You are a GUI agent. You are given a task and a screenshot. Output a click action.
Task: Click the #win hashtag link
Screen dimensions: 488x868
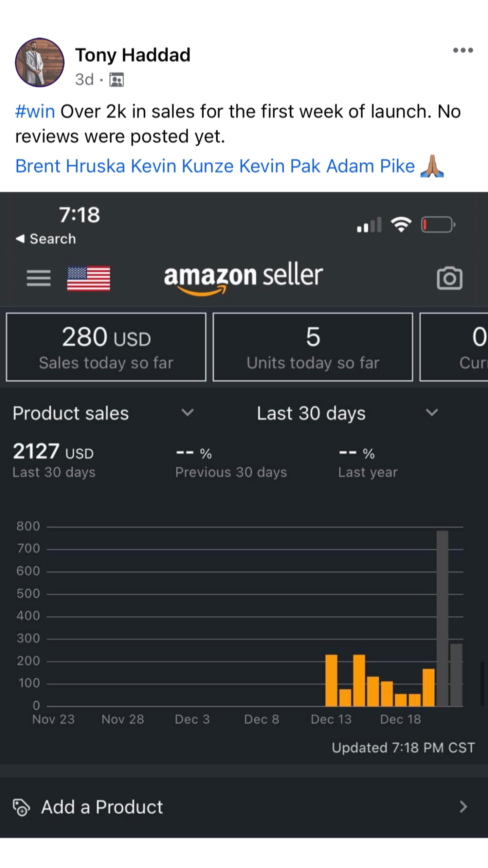tap(35, 112)
